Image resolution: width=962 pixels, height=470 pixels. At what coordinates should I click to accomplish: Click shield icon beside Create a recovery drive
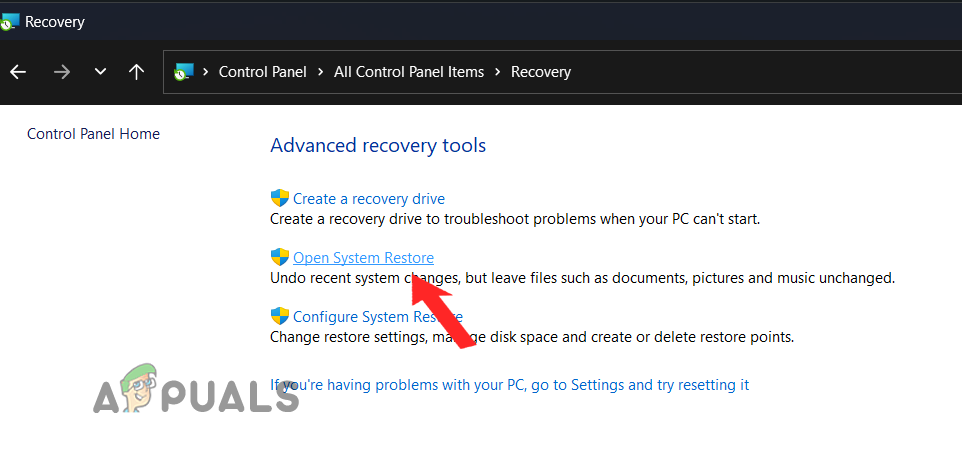coord(280,198)
